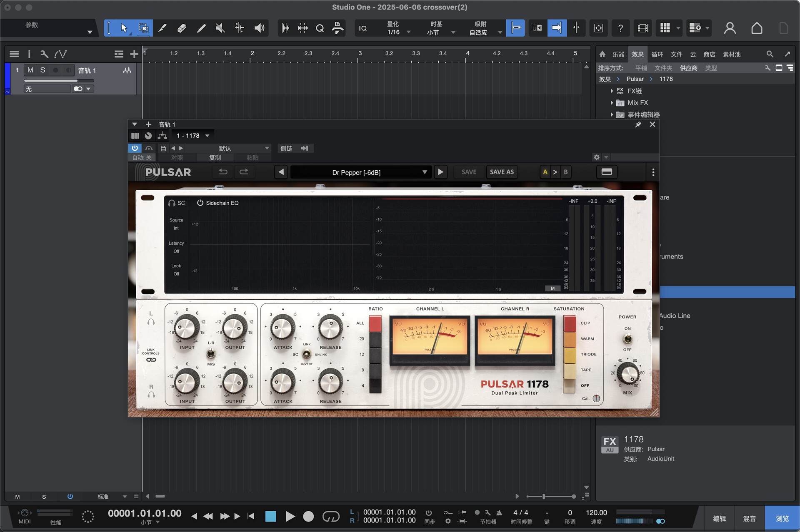
Task: Select the Range tool
Action: point(143,28)
